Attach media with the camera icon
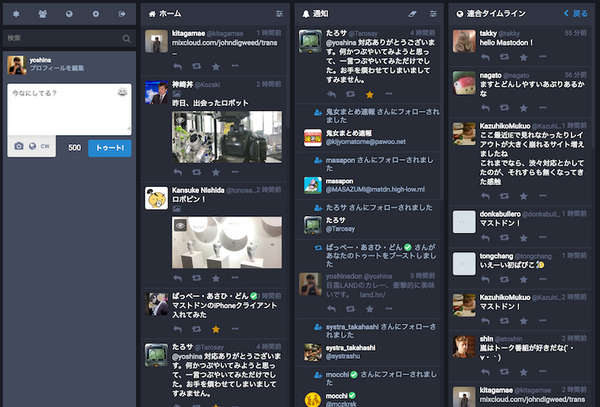The height and width of the screenshot is (407, 600). pyautogui.click(x=17, y=147)
